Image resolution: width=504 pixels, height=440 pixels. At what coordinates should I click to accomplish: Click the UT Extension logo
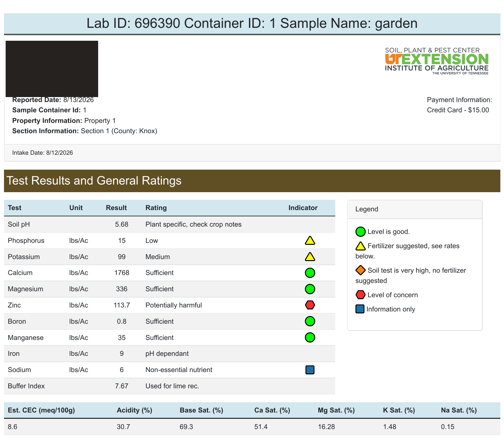point(437,61)
